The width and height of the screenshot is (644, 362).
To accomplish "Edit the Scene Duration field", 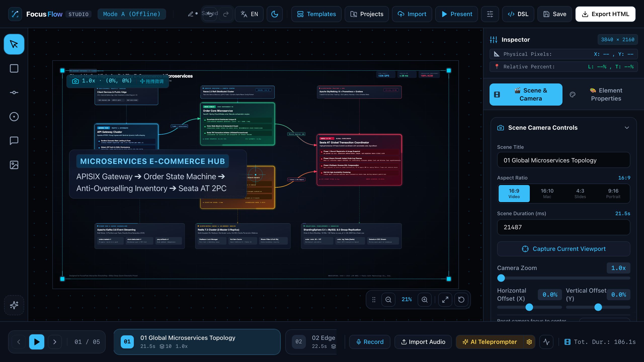I will 563,227.
